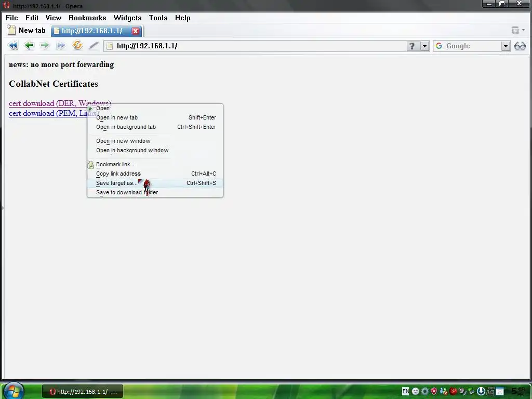Viewport: 532px width, 399px height.
Task: Expand the closed tabs dropdown arrow
Action: click(523, 30)
